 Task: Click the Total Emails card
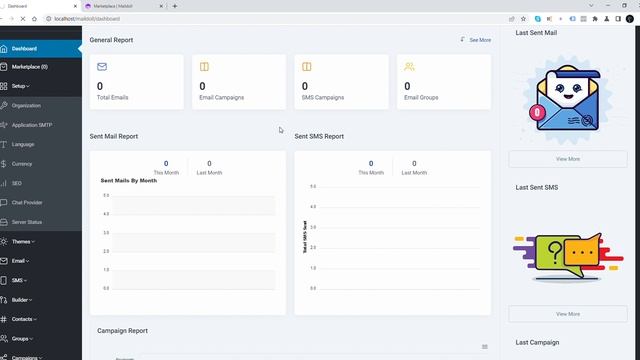coord(137,82)
